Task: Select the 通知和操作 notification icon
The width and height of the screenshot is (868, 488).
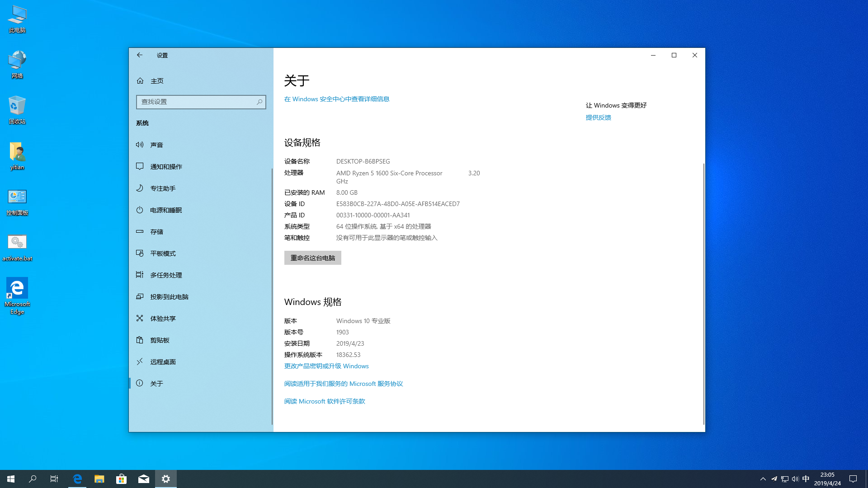Action: tap(140, 166)
